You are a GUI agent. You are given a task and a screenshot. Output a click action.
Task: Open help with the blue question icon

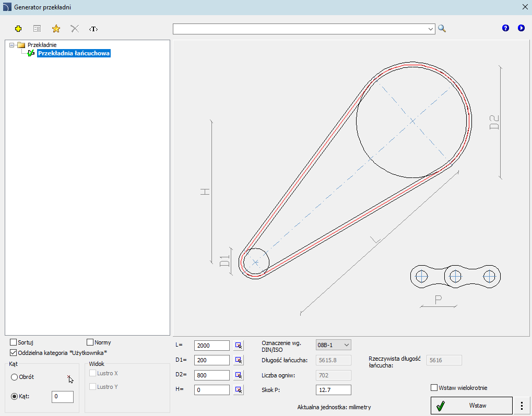coord(505,28)
